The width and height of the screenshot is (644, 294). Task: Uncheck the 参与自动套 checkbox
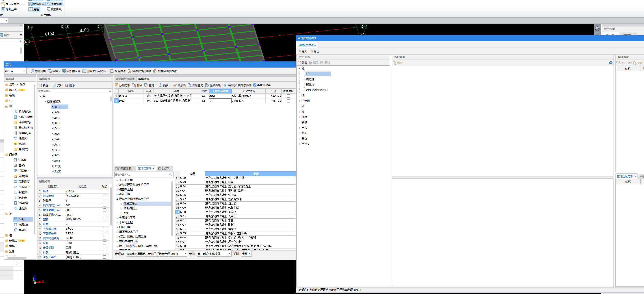(x=255, y=85)
